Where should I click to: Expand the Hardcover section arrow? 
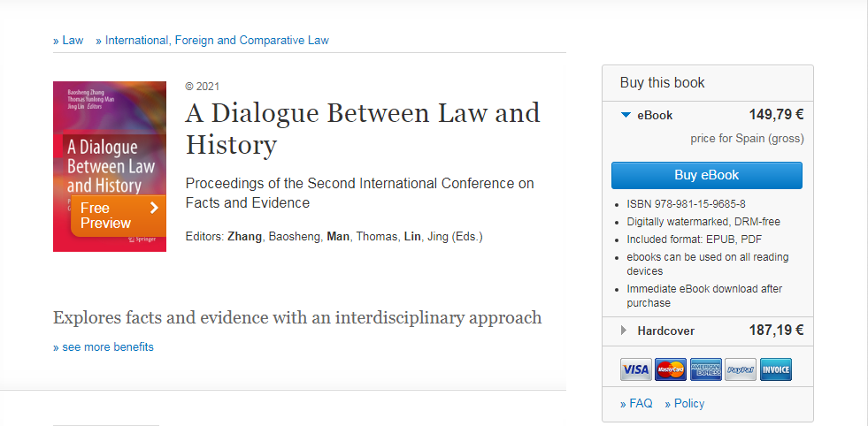[x=625, y=331]
